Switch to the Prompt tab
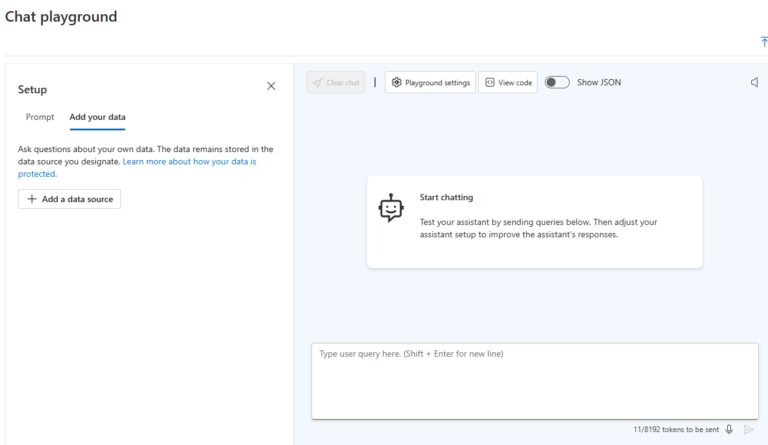Viewport: 768px width, 445px height. pos(40,117)
